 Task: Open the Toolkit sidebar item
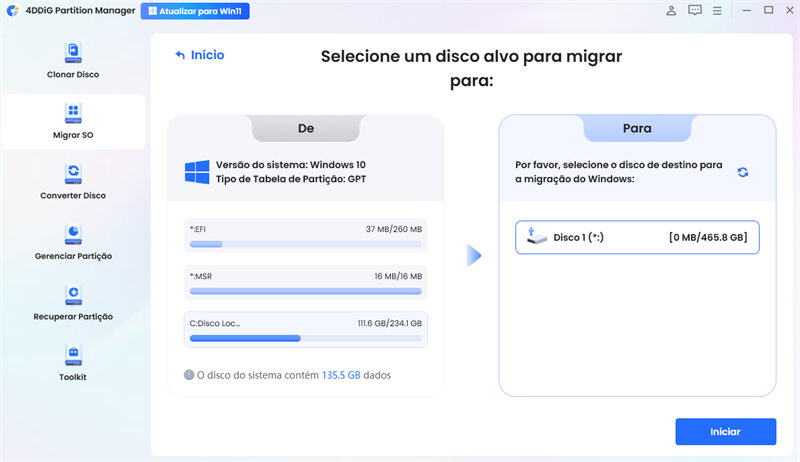[x=73, y=361]
